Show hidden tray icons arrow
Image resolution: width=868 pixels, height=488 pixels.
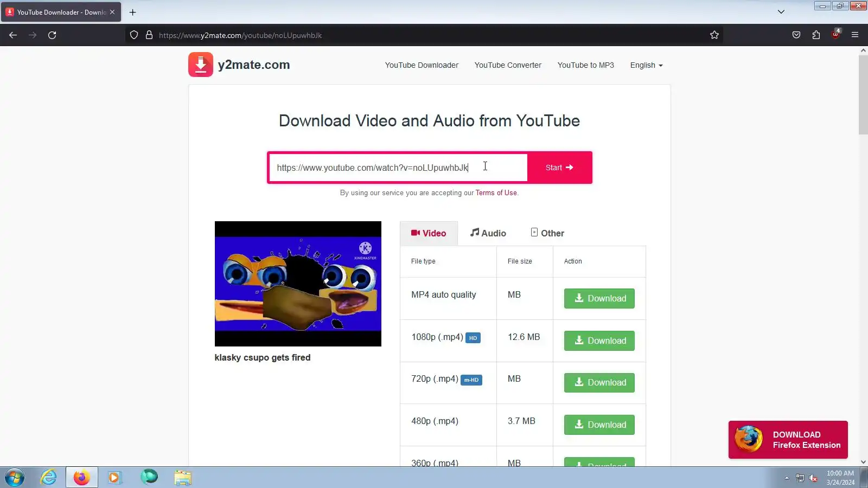[x=787, y=478]
